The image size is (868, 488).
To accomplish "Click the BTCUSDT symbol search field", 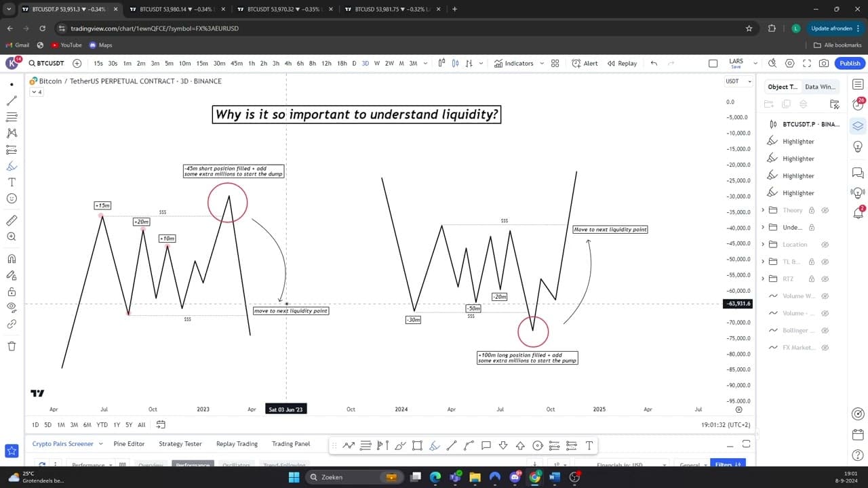I will [x=46, y=63].
